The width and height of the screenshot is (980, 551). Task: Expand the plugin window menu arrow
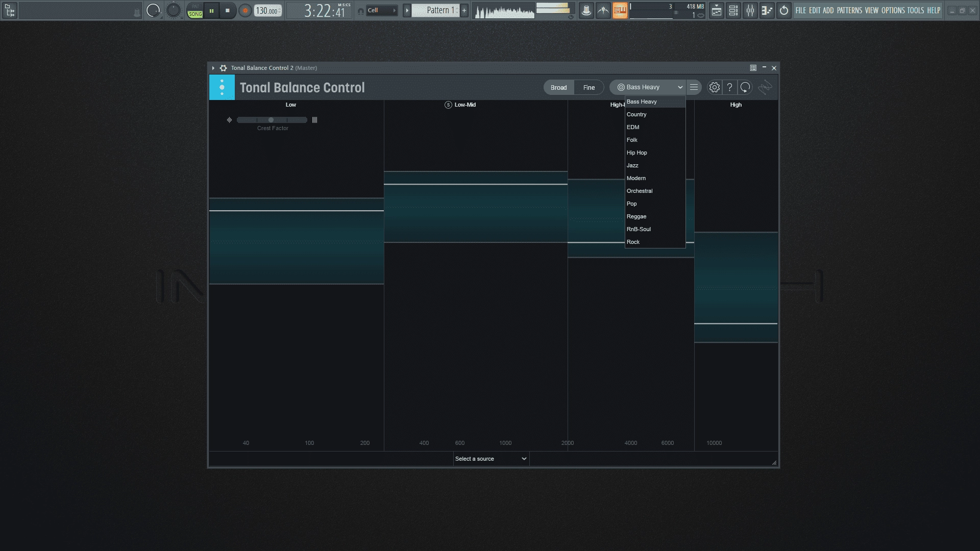[x=213, y=68]
